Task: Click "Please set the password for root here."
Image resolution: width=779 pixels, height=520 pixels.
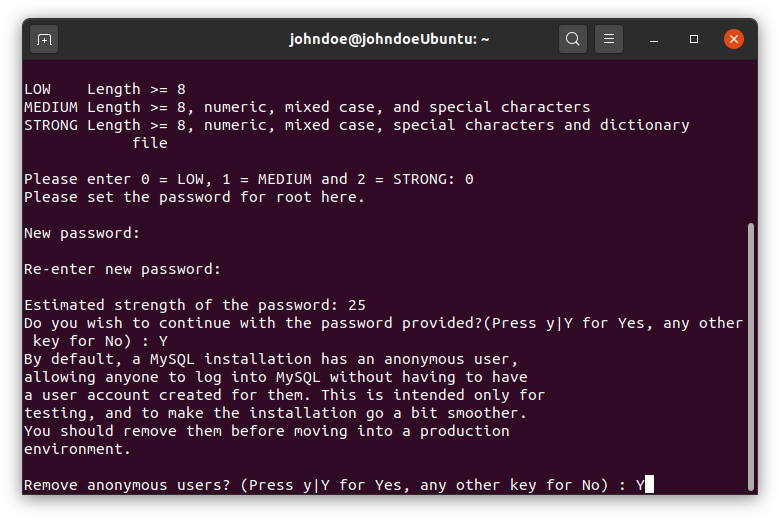Action: (x=194, y=197)
